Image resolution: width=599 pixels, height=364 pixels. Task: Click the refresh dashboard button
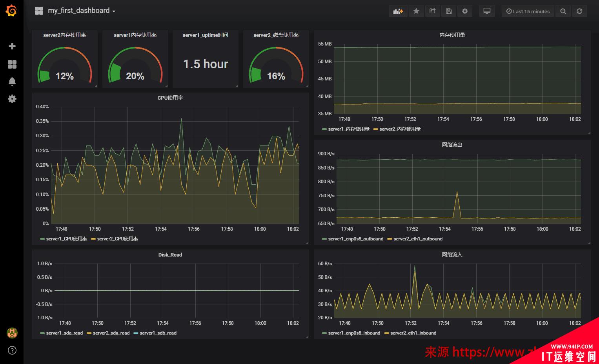click(579, 11)
